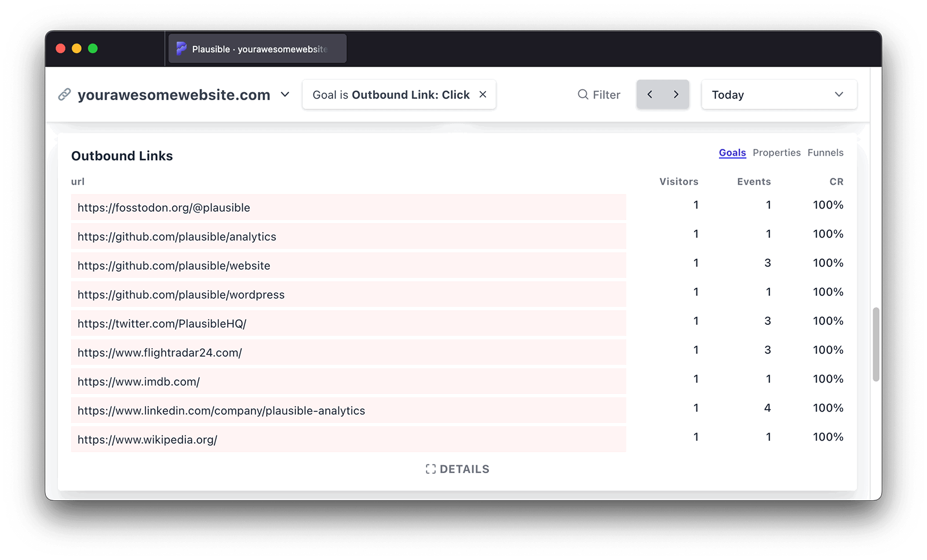The height and width of the screenshot is (560, 927).
Task: Open the Today date range dropdown
Action: click(779, 94)
